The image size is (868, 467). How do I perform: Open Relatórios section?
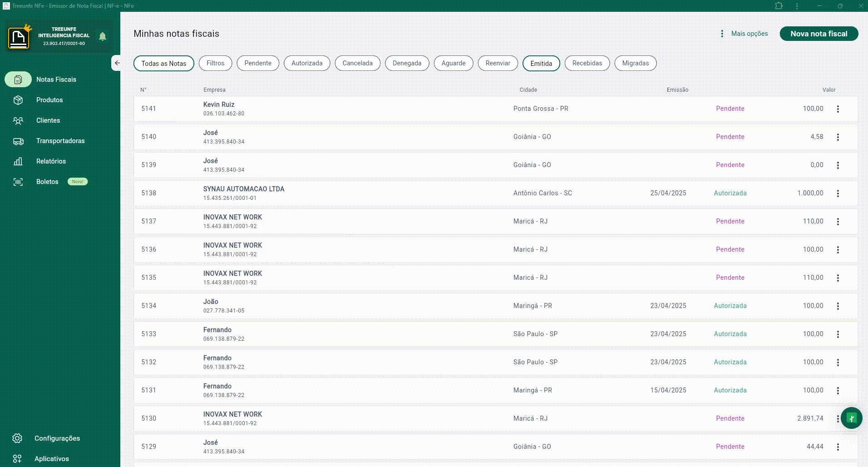tap(51, 161)
